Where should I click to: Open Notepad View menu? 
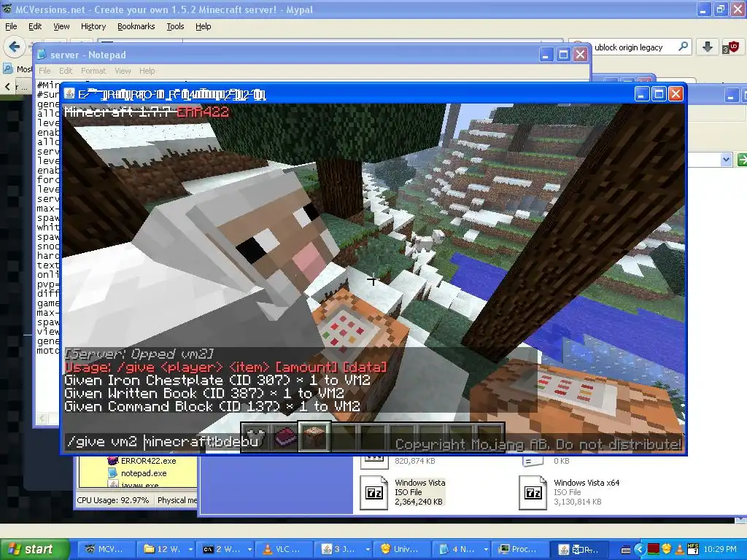coord(123,71)
